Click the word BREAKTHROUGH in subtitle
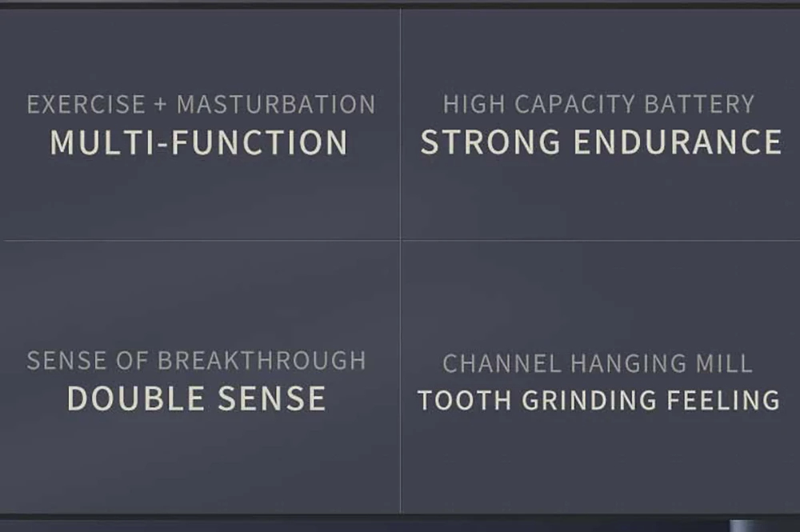The width and height of the screenshot is (800, 532). click(x=262, y=361)
